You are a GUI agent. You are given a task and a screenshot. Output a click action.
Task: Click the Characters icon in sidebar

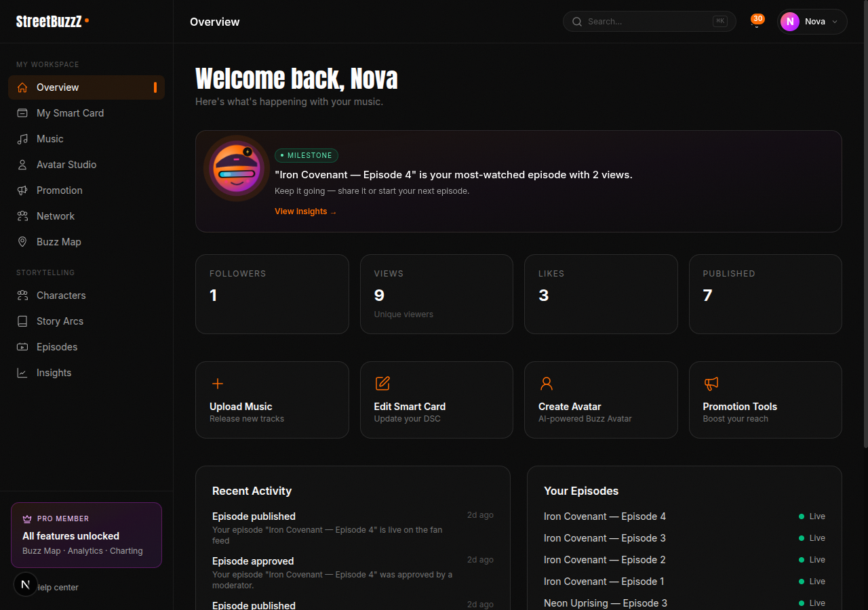click(x=22, y=296)
